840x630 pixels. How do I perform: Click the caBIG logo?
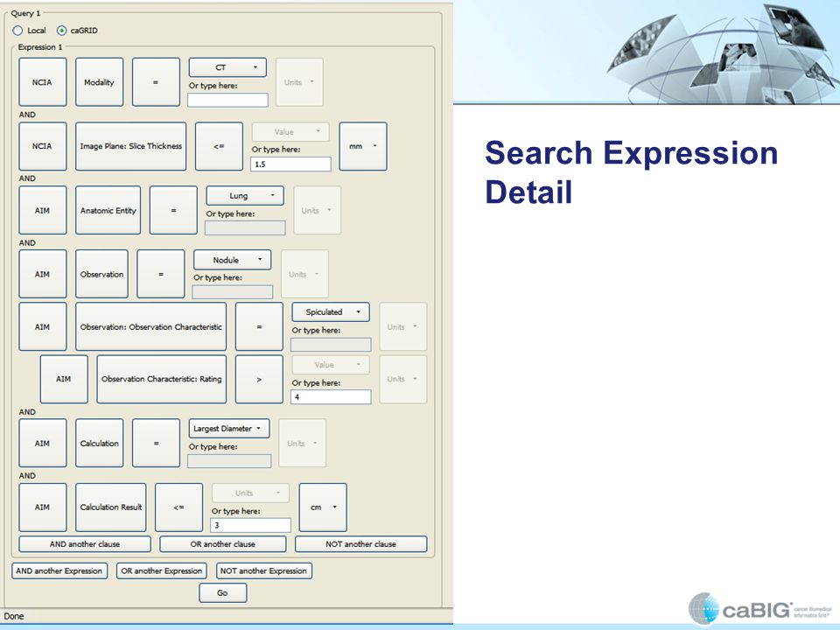759,609
